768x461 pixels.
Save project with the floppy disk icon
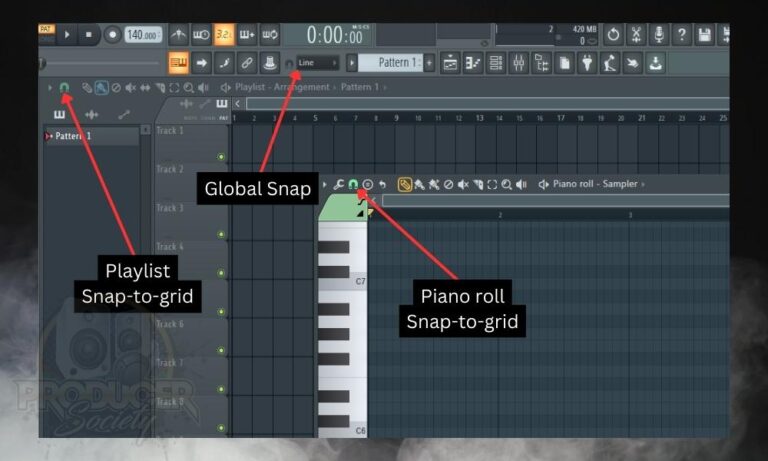pos(704,35)
